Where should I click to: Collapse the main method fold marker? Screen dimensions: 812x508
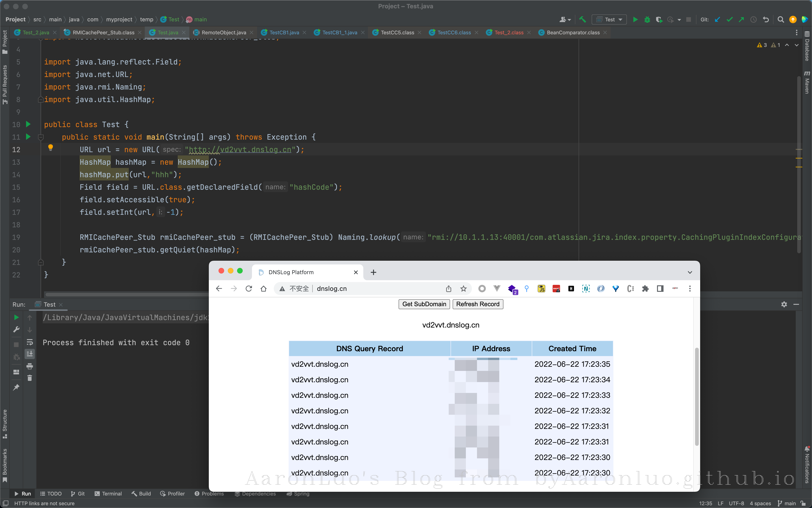click(41, 137)
